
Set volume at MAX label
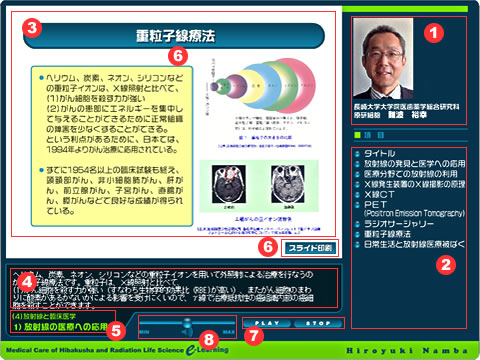229,332
